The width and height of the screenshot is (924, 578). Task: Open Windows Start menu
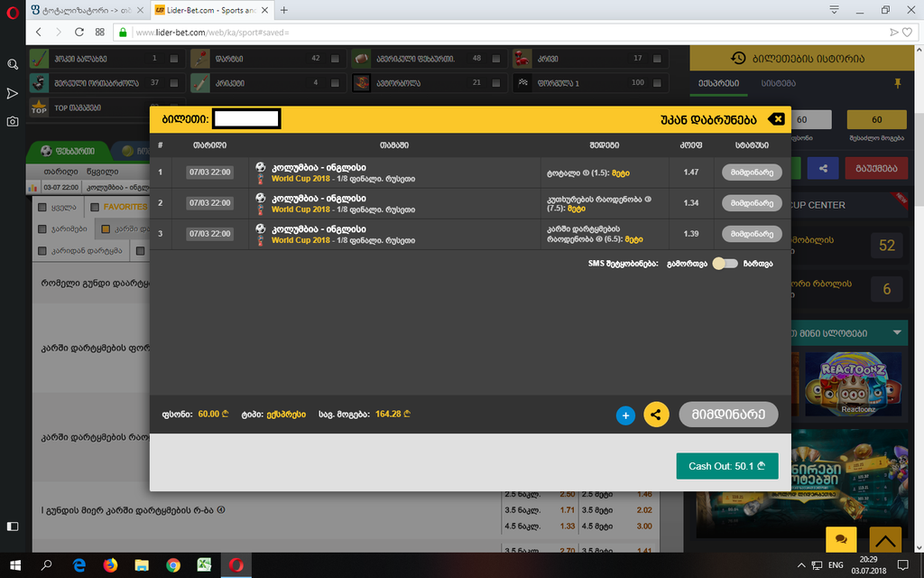point(15,565)
